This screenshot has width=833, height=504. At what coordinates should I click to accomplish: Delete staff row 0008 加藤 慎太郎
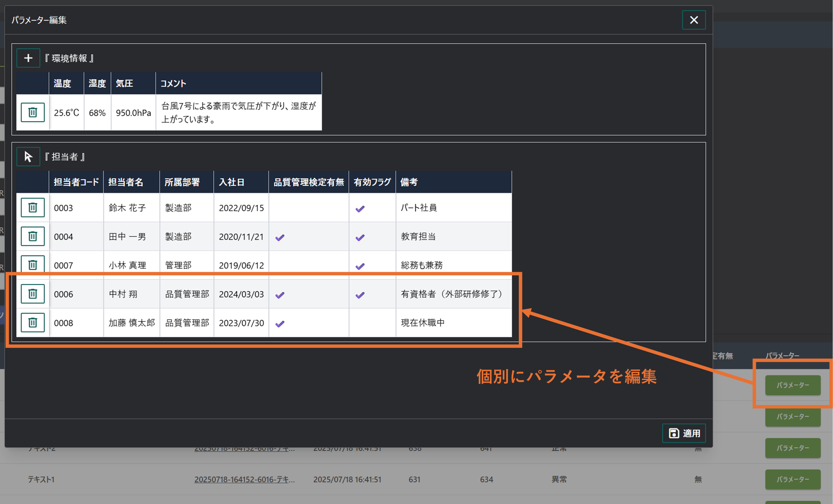click(x=33, y=323)
